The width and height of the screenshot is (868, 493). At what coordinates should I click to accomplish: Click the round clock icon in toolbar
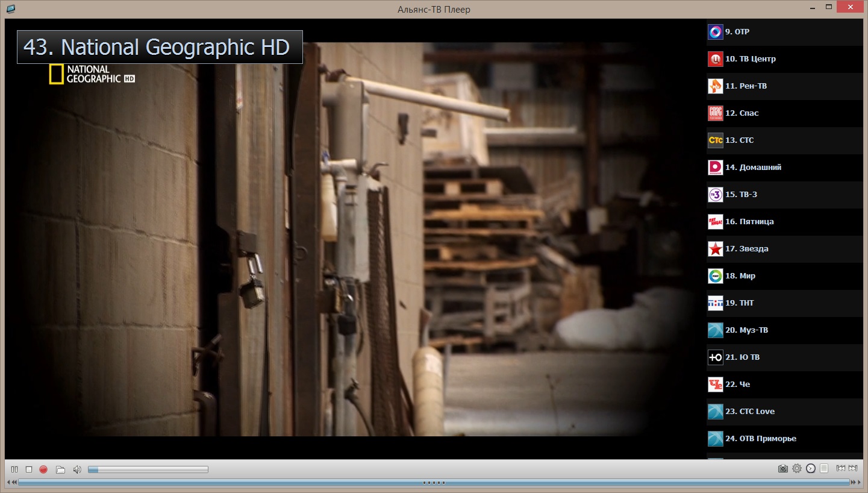pos(811,468)
